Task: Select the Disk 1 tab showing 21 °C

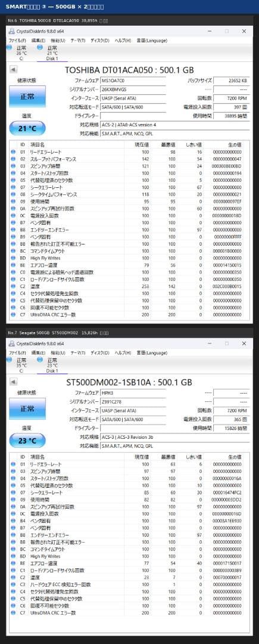Action: pyautogui.click(x=52, y=53)
